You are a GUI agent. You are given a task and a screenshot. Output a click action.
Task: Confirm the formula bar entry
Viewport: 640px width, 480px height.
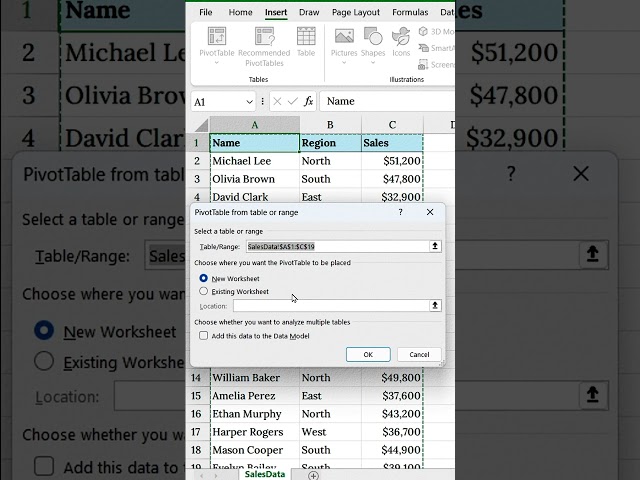pos(292,101)
